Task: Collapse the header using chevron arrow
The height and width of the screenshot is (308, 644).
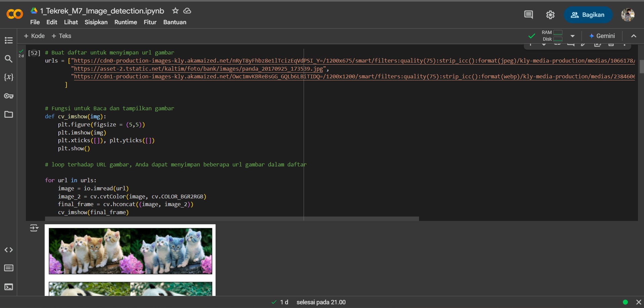Action: click(x=634, y=36)
